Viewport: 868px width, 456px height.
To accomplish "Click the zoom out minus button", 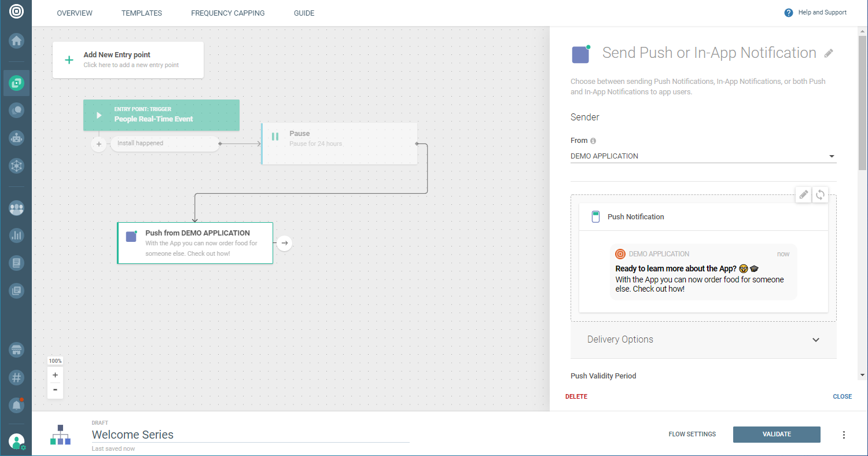I will (55, 390).
